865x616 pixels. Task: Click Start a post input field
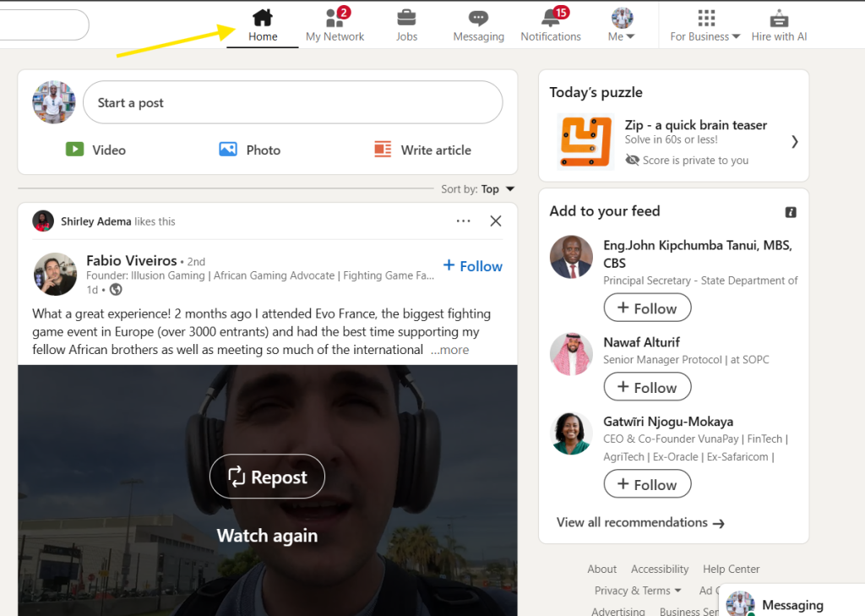[292, 103]
